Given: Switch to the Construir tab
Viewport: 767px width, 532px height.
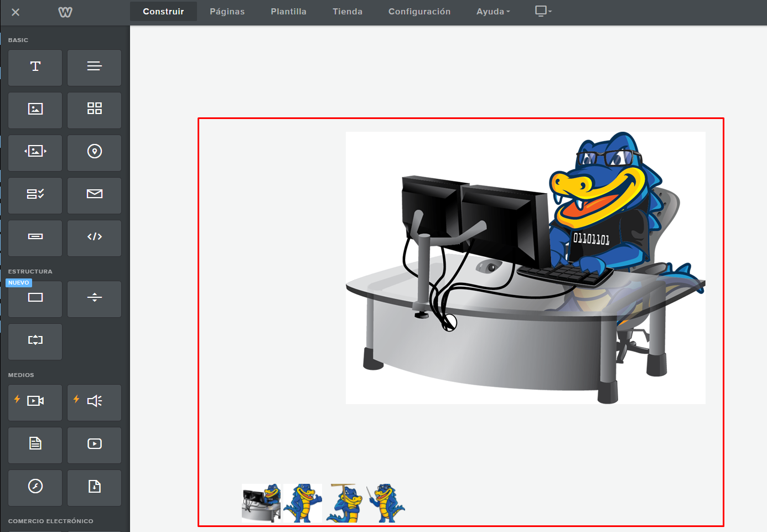Looking at the screenshot, I should tap(163, 12).
